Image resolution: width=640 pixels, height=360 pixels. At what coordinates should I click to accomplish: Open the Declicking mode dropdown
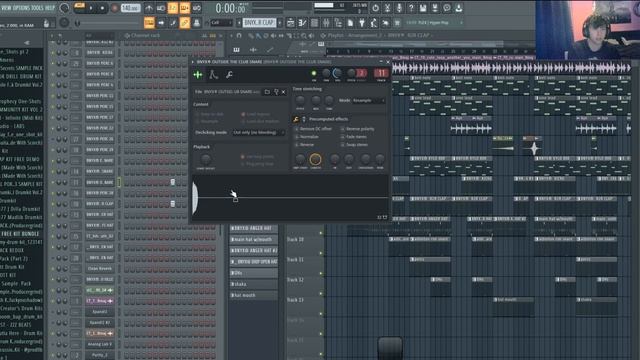tap(258, 133)
